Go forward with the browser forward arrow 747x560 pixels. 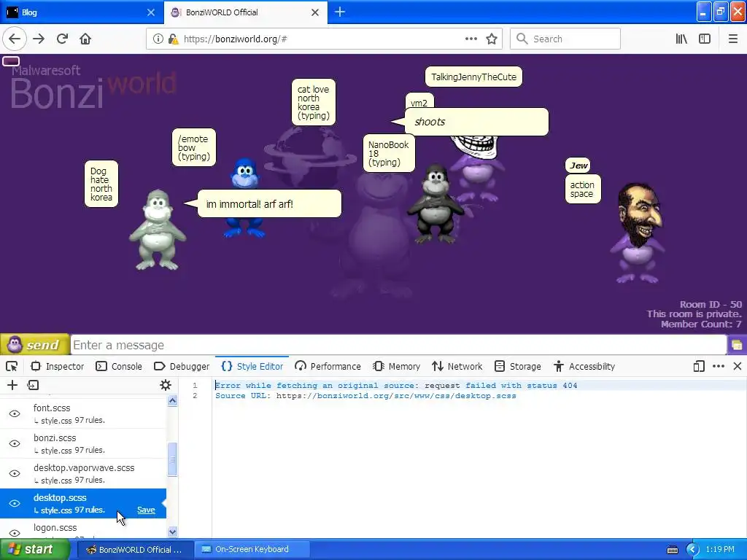tap(39, 39)
